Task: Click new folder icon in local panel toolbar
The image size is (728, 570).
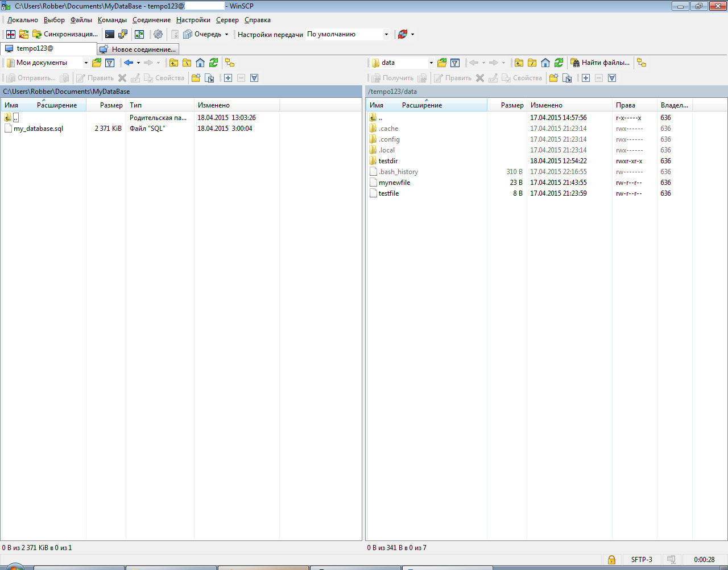Action: (x=196, y=78)
